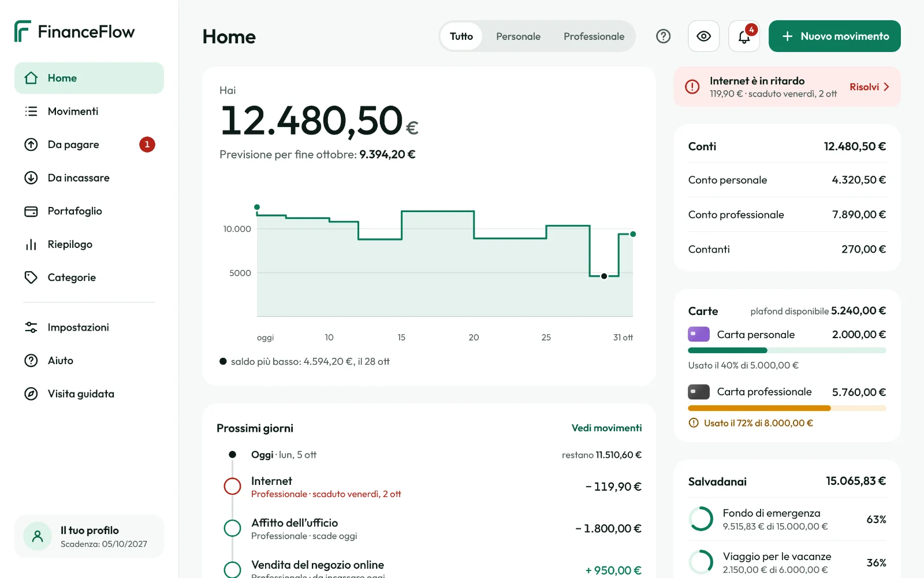Viewport: 924px width, 578px height.
Task: Open Vedi movimenti link
Action: tap(606, 428)
